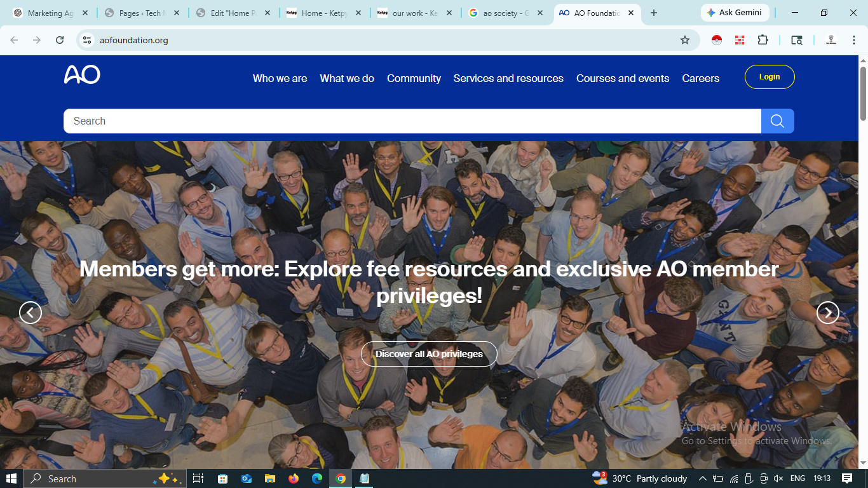
Task: Click the Login button
Action: click(x=769, y=77)
